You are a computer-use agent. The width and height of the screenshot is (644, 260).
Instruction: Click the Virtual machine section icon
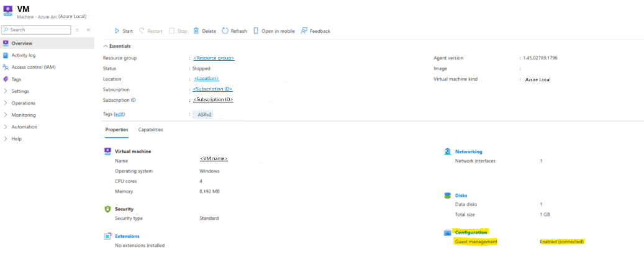107,151
